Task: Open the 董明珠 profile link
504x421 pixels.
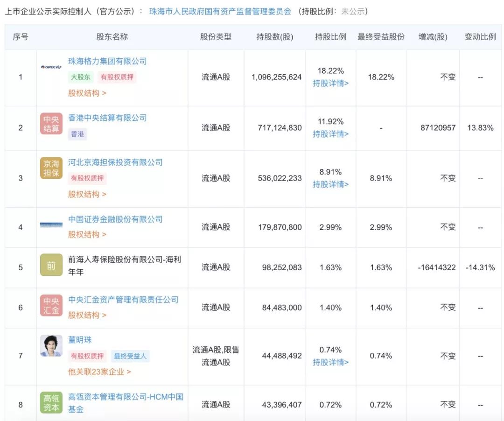Action: 80,340
